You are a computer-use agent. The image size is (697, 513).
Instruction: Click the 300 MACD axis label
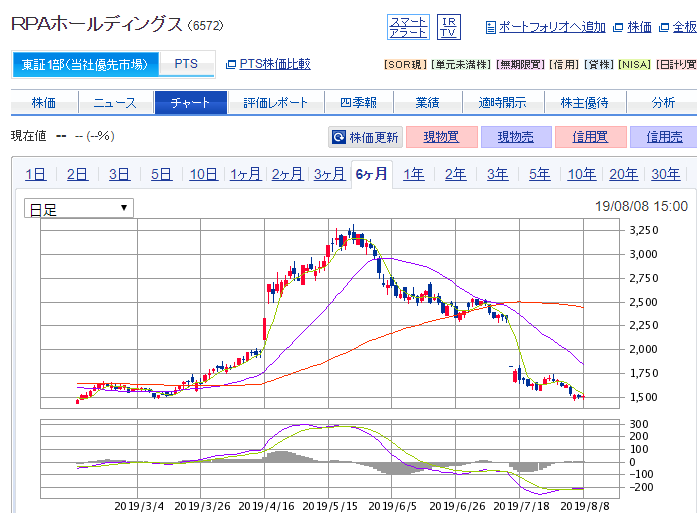coord(639,424)
